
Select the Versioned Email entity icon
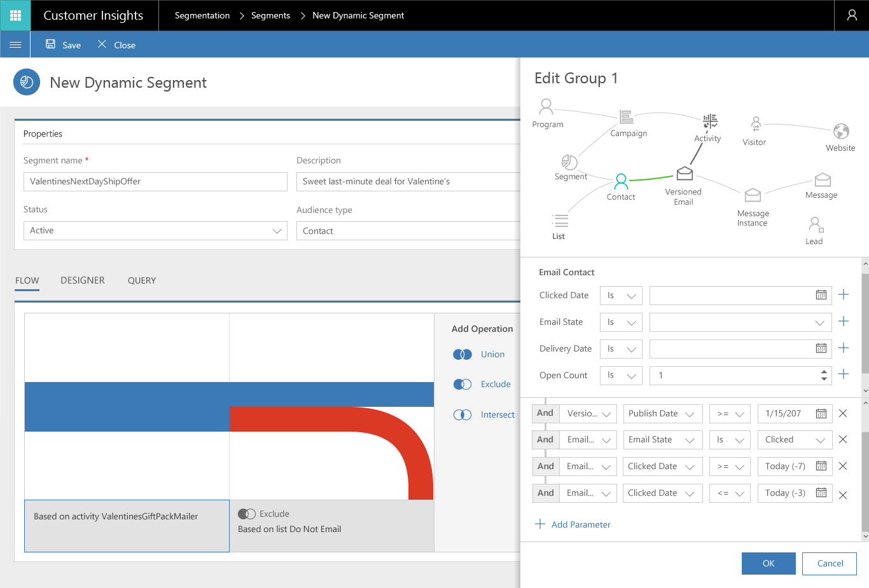685,174
